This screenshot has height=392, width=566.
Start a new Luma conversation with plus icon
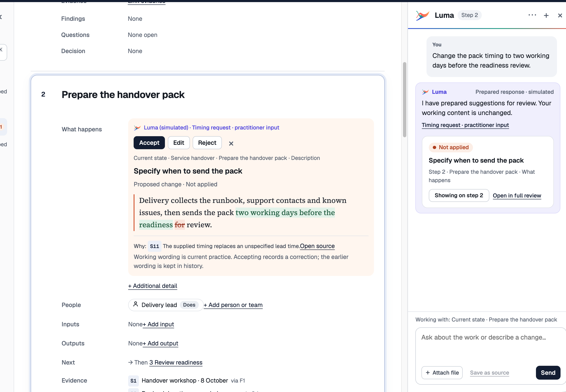[546, 16]
